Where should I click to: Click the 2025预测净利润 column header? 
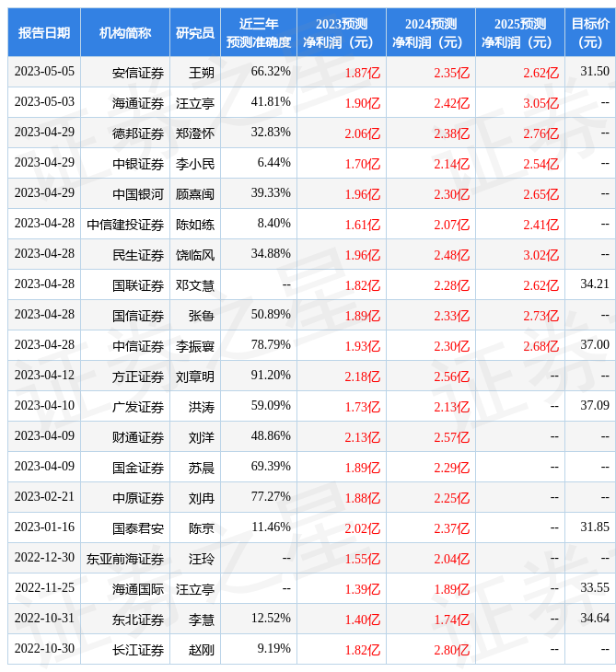520,32
